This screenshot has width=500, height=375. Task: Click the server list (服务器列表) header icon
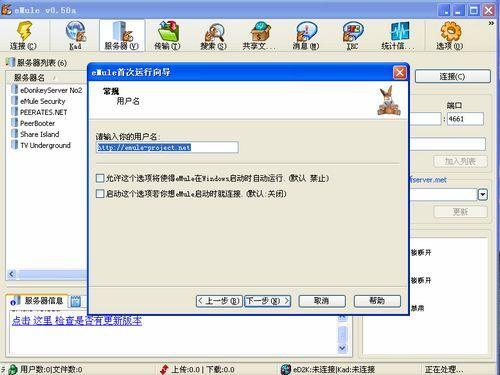(x=11, y=62)
